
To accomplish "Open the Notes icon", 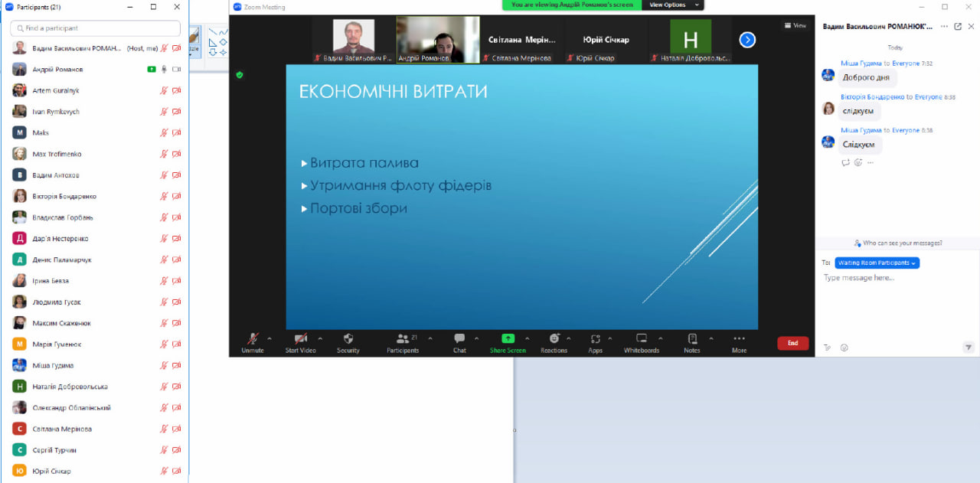I will pos(692,338).
